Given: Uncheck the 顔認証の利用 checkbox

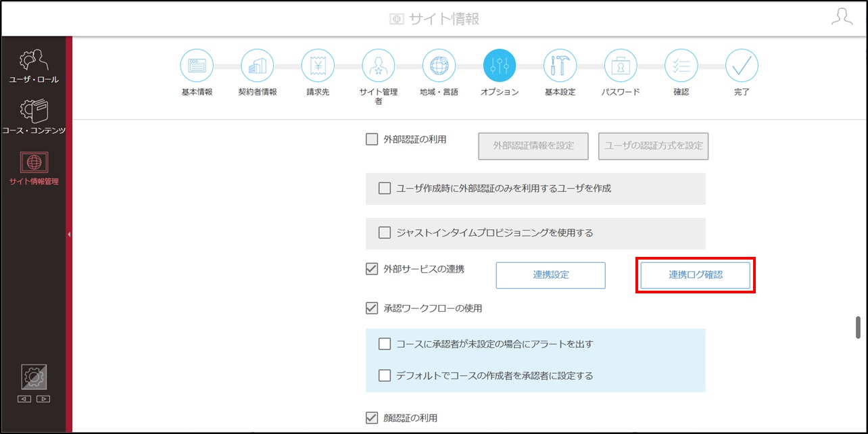Looking at the screenshot, I should pos(372,418).
